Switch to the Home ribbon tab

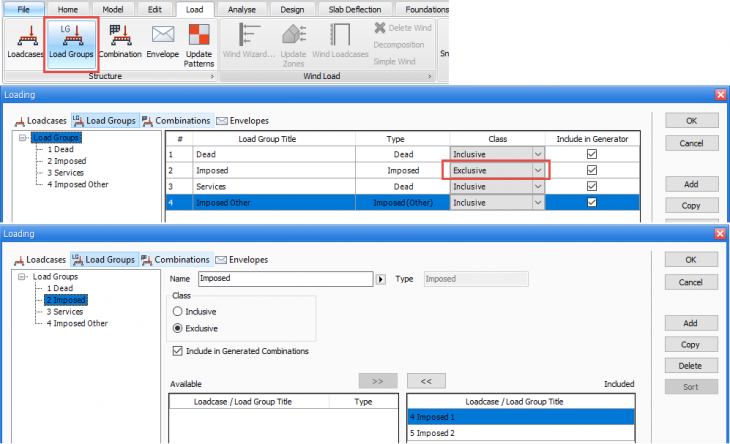point(68,9)
